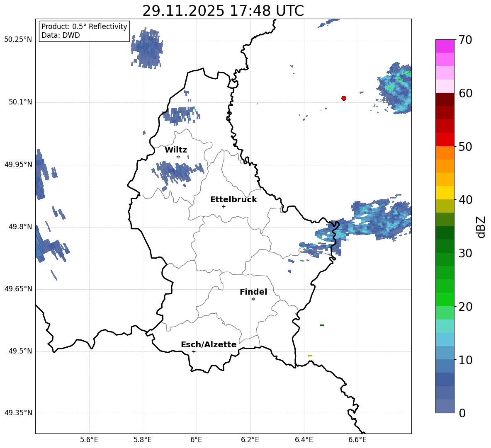This screenshot has width=491, height=448.
Task: Click the red dot marker on the map
Action: 343,98
